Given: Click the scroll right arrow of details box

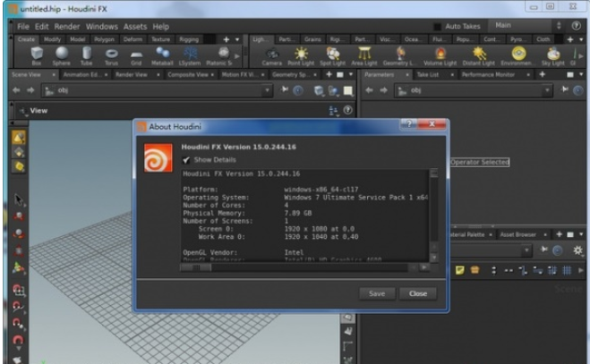Looking at the screenshot, I should click(x=424, y=267).
